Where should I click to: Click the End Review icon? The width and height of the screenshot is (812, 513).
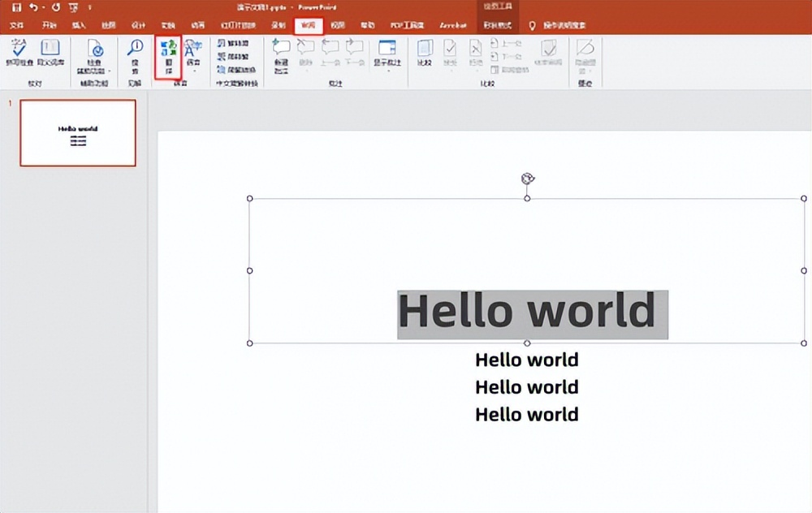(x=550, y=50)
